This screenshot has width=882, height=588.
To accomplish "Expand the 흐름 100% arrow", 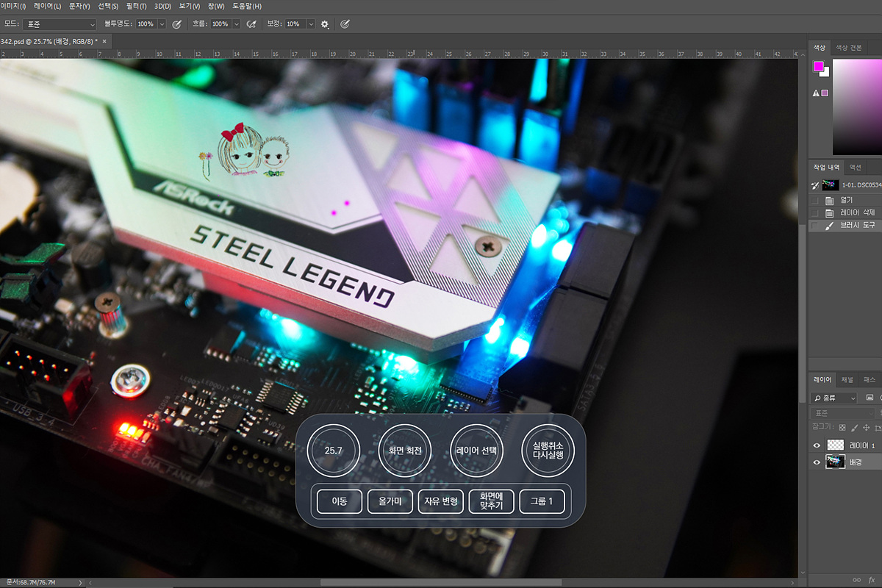I will click(236, 24).
